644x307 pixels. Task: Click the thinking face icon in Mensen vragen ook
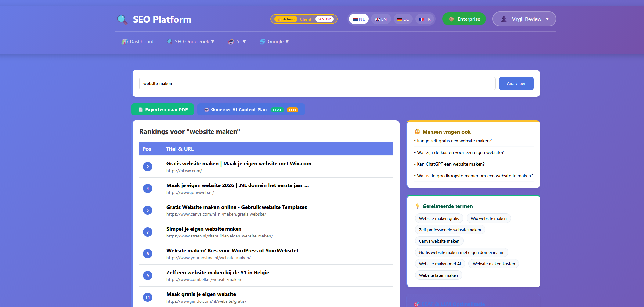(418, 132)
